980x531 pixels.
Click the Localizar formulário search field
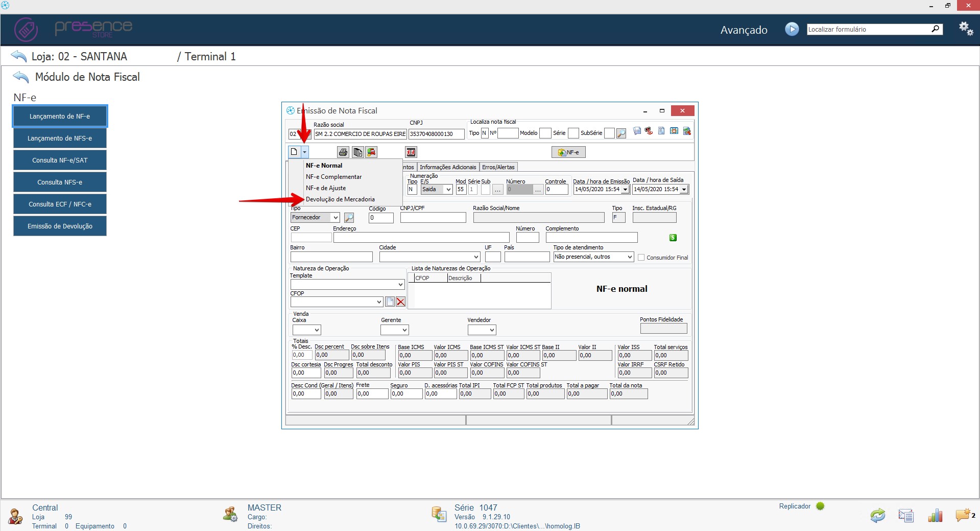pyautogui.click(x=868, y=29)
